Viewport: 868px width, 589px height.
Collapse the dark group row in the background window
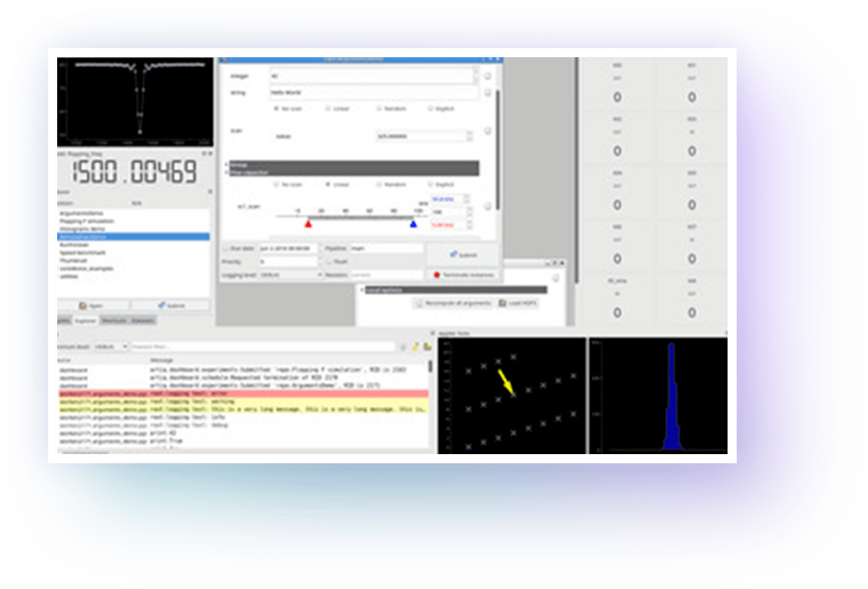[x=455, y=290]
